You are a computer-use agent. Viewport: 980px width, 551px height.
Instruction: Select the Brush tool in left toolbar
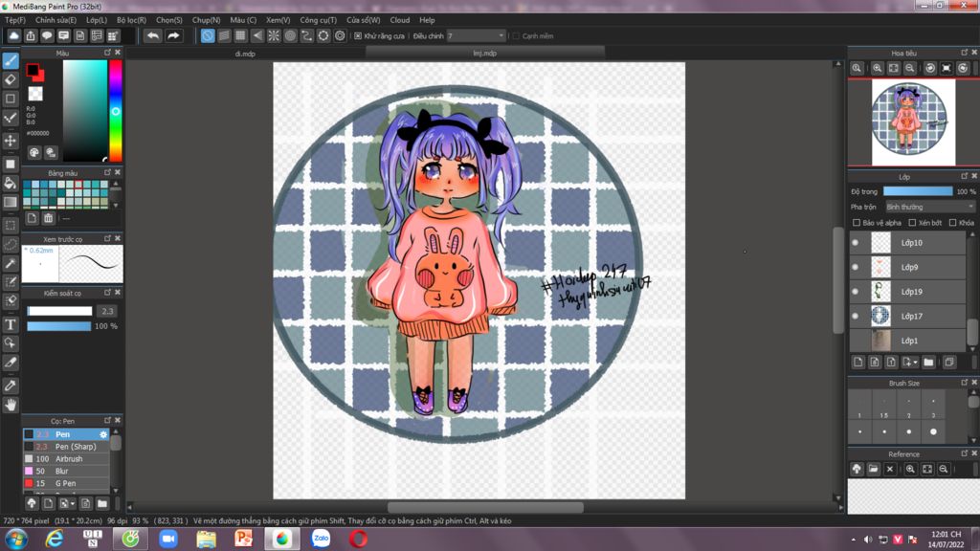pos(11,60)
